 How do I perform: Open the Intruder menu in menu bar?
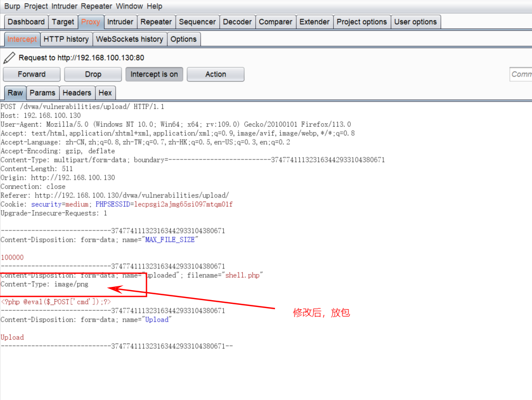pyautogui.click(x=65, y=6)
